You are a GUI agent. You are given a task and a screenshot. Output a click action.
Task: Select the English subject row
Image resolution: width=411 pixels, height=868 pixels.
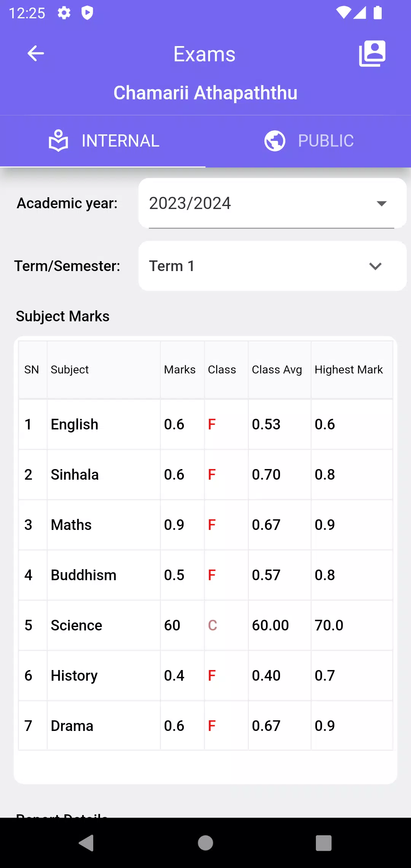pos(205,424)
